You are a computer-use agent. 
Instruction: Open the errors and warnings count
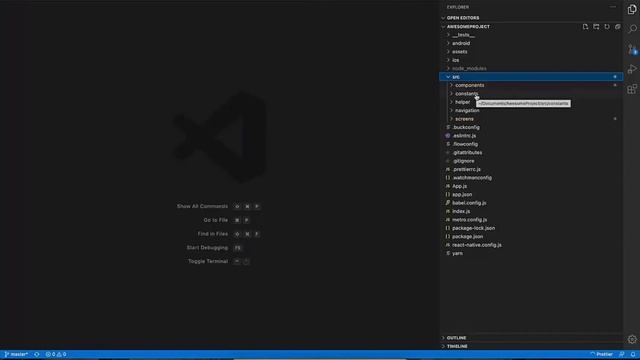pos(56,354)
